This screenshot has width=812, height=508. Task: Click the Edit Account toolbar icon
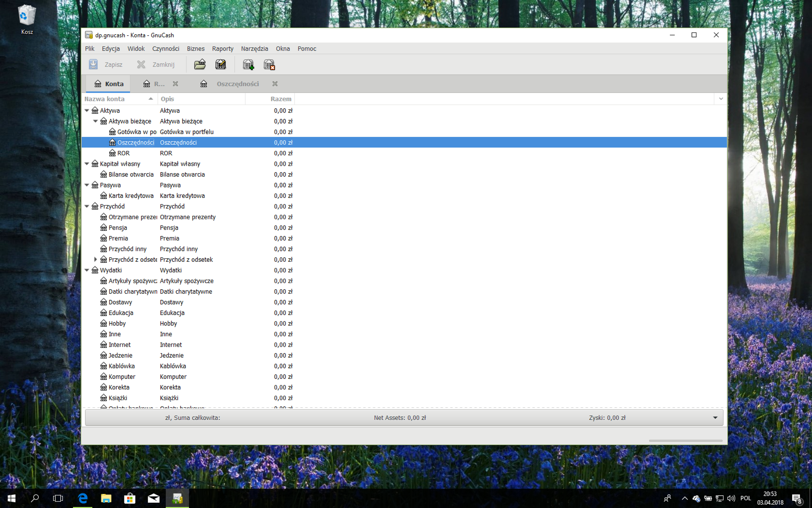point(221,65)
